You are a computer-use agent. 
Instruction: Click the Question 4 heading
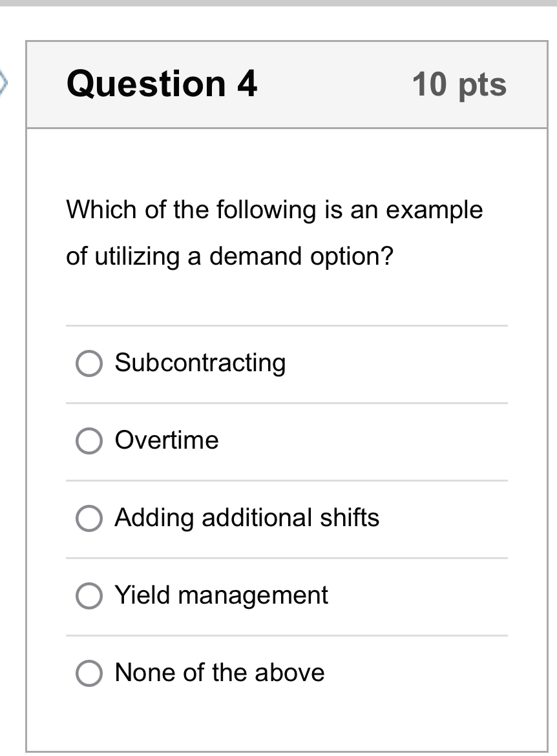(162, 85)
